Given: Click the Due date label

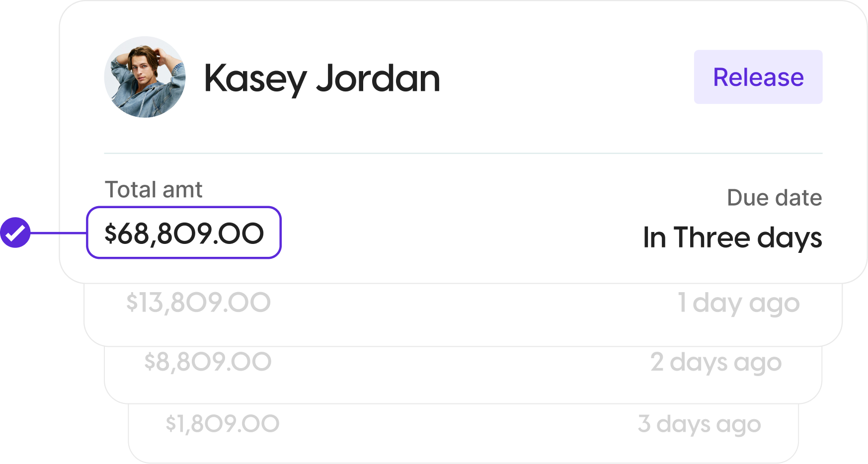Looking at the screenshot, I should [774, 198].
